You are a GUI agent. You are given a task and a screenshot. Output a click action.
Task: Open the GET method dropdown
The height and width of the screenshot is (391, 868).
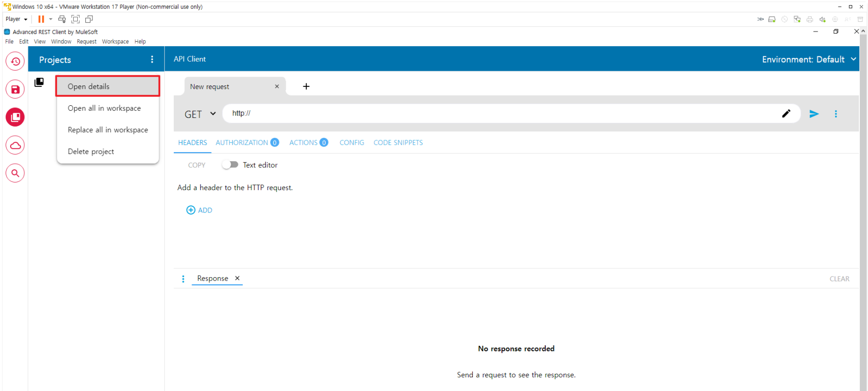click(200, 114)
